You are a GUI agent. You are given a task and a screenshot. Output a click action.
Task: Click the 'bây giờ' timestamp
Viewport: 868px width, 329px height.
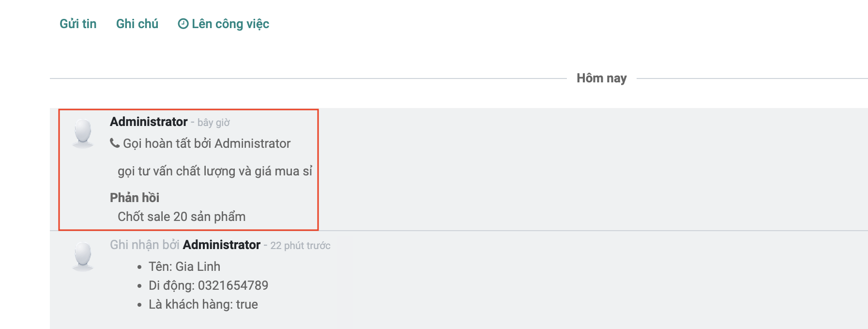tap(213, 123)
